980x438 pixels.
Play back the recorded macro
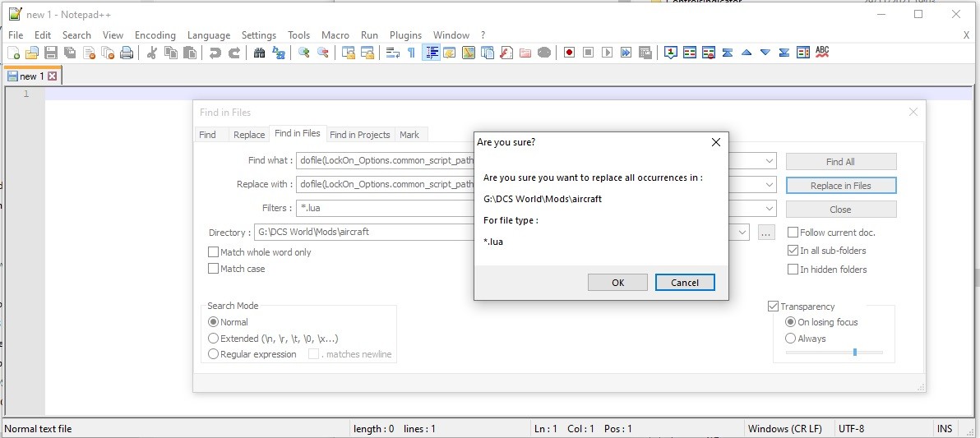607,53
